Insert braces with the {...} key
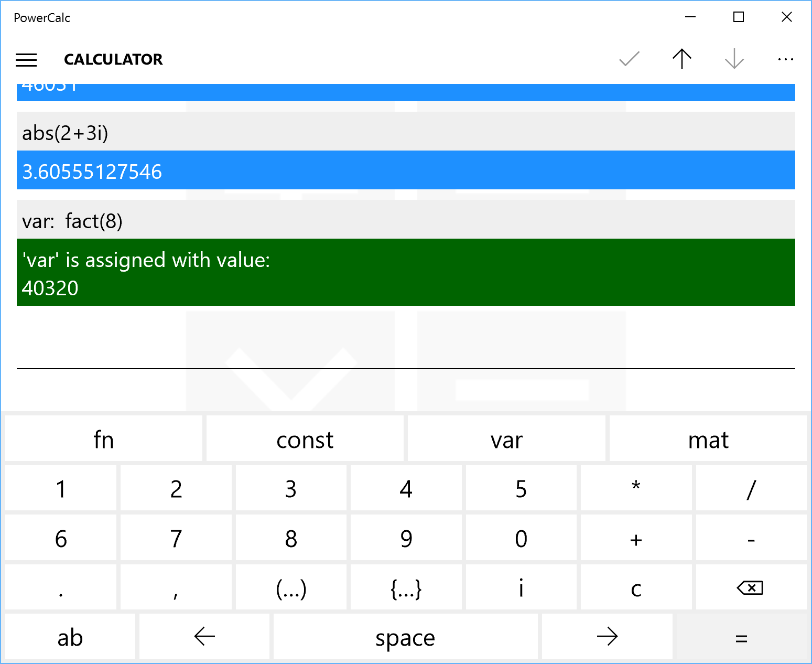Image resolution: width=812 pixels, height=664 pixels. (405, 587)
